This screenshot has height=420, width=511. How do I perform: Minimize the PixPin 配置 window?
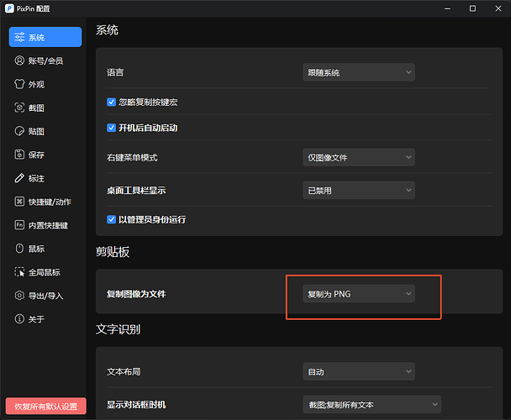(x=447, y=8)
